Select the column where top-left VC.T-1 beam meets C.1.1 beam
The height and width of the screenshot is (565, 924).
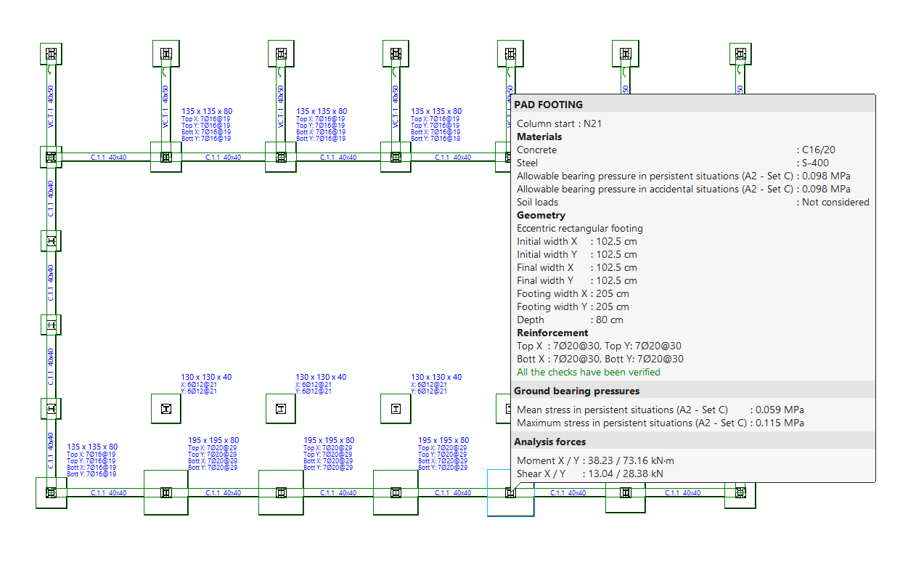click(x=51, y=157)
